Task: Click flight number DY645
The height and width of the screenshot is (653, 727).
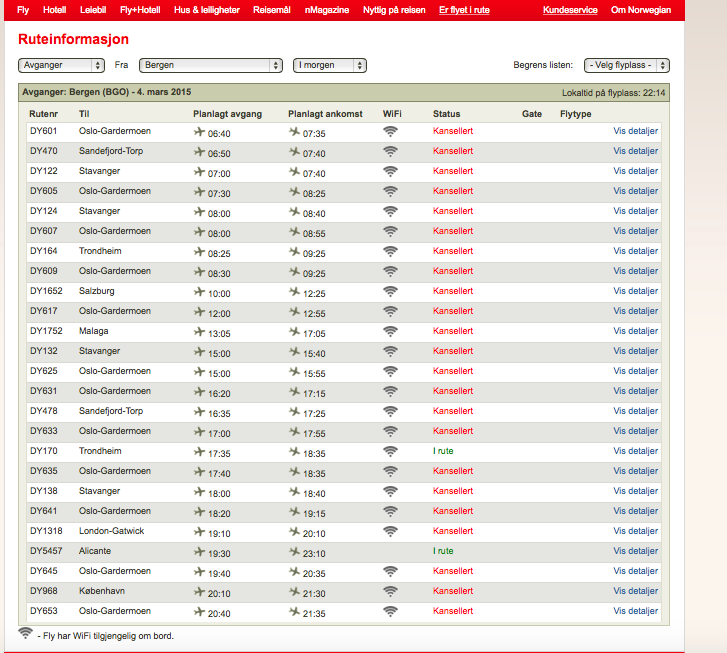Action: 44,571
